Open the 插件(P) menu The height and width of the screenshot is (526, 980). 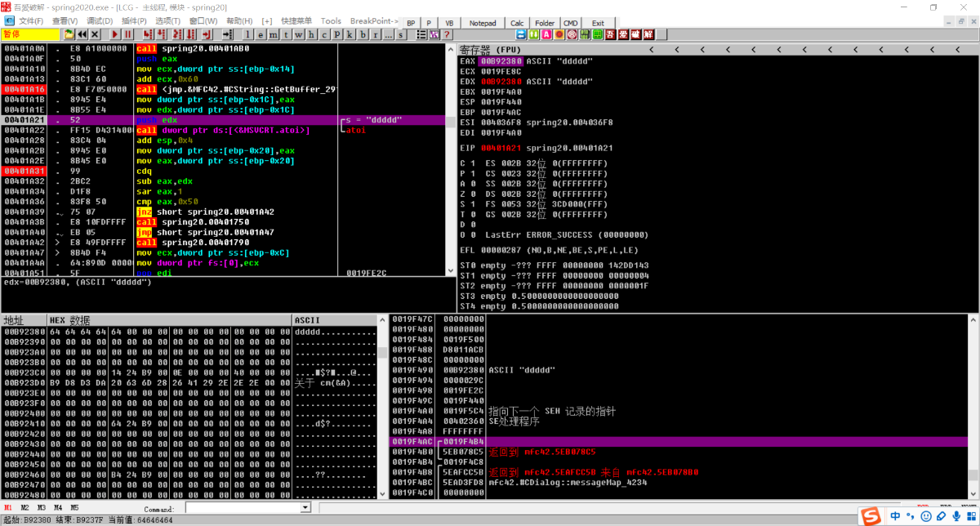click(134, 21)
